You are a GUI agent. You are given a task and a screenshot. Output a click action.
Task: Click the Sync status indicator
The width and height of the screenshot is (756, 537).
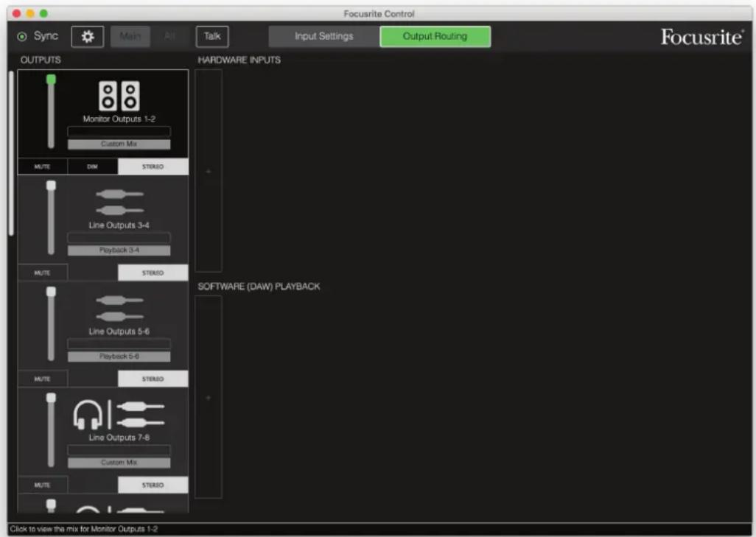click(21, 37)
